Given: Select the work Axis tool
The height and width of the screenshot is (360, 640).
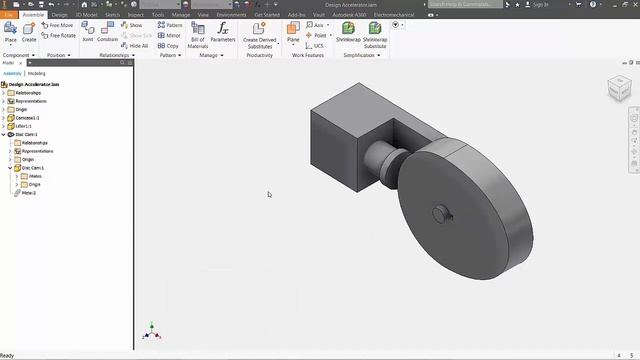Looking at the screenshot, I should (315, 25).
